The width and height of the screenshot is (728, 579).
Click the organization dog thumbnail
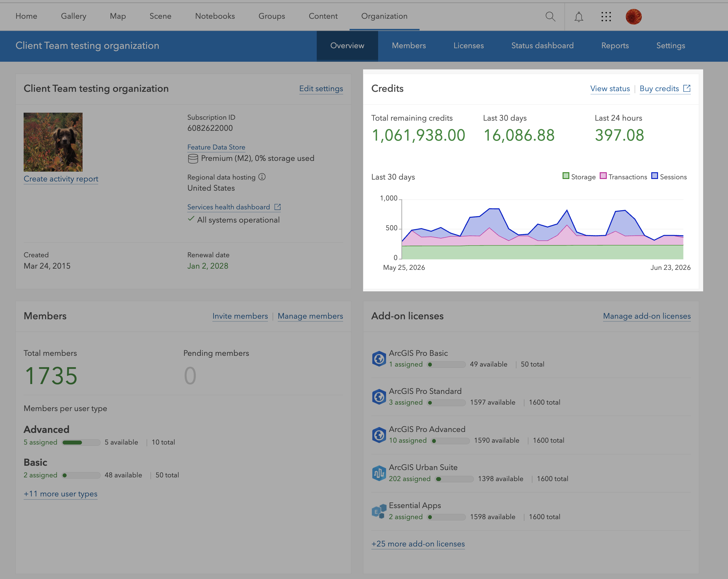click(x=53, y=142)
